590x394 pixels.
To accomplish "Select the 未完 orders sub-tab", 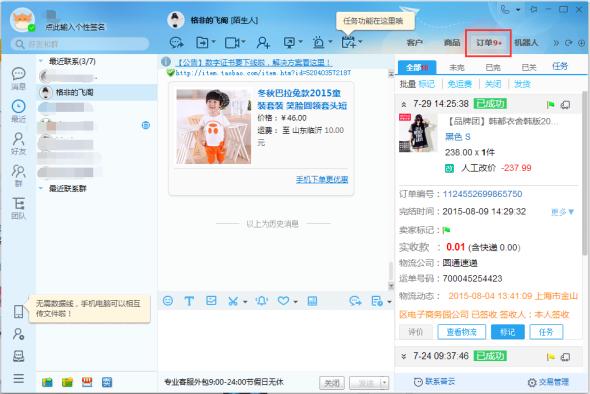I will click(457, 67).
